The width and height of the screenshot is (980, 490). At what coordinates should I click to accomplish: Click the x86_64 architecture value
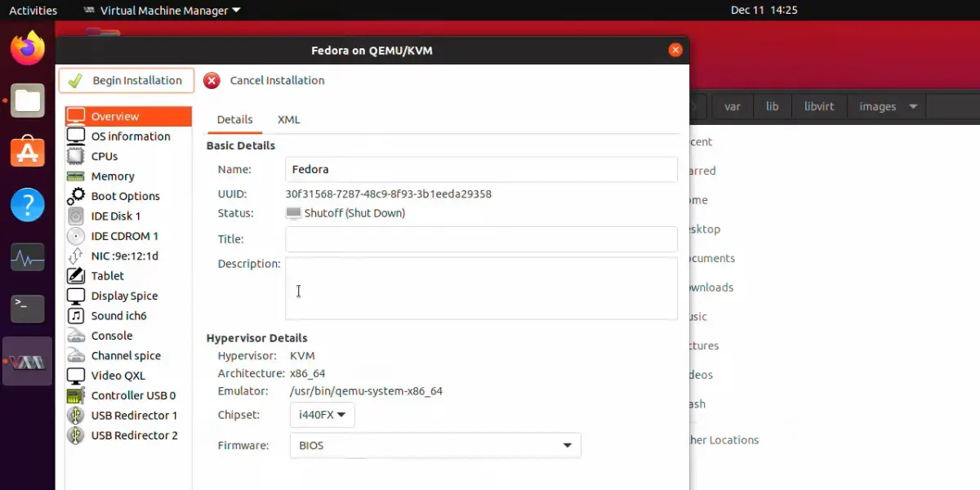tap(308, 374)
